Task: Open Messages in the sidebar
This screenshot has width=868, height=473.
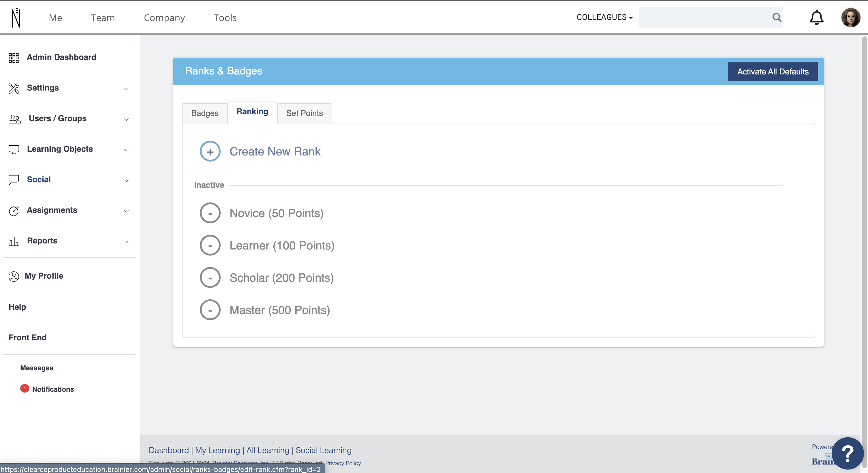Action: point(37,368)
